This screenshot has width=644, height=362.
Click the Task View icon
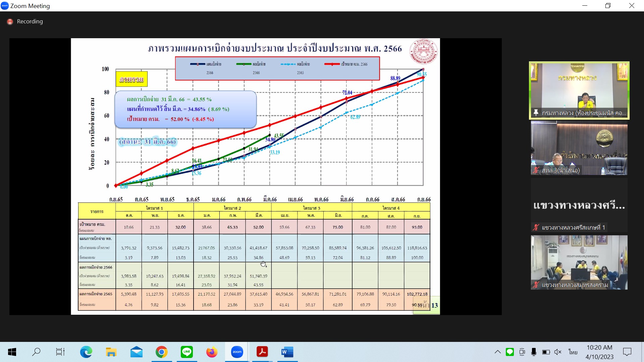[60, 352]
